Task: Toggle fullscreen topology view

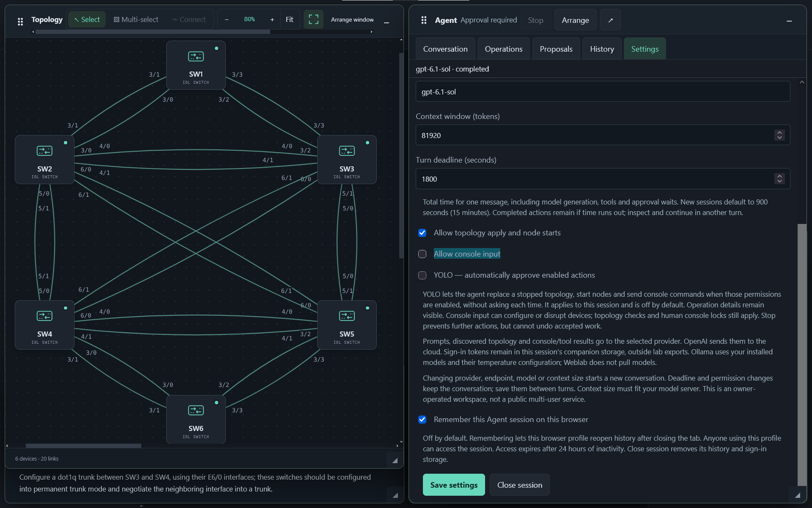Action: tap(313, 19)
